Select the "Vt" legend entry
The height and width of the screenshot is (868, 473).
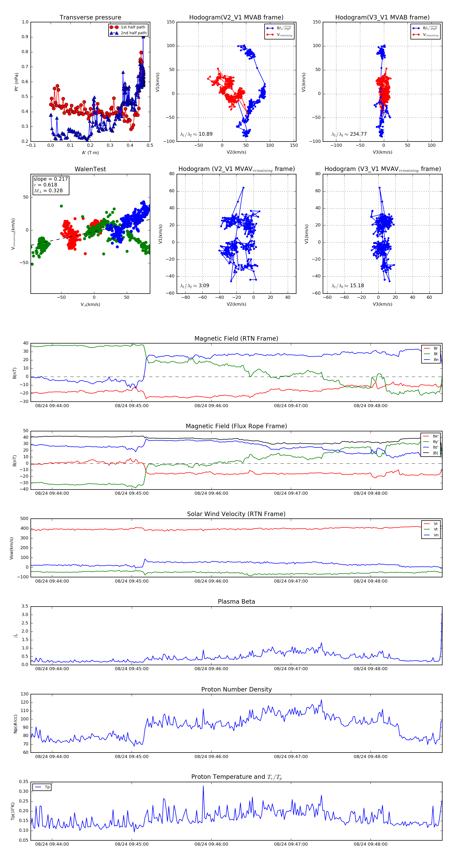pos(431,529)
